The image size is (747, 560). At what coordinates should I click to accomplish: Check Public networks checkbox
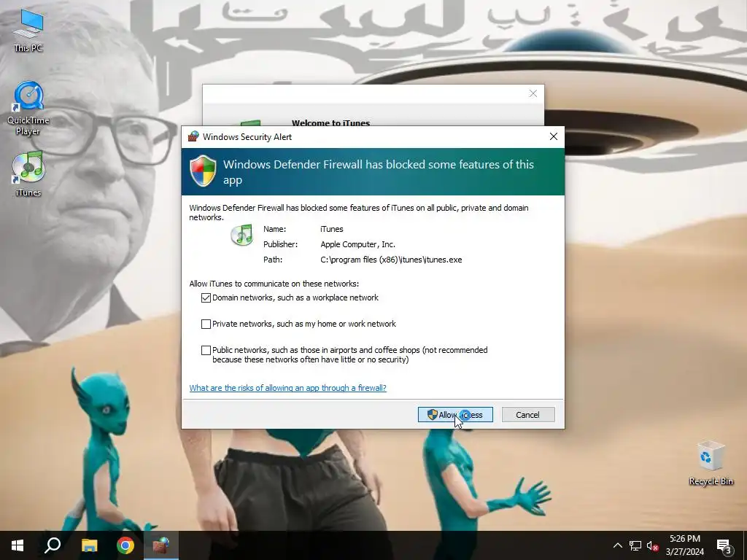(206, 350)
